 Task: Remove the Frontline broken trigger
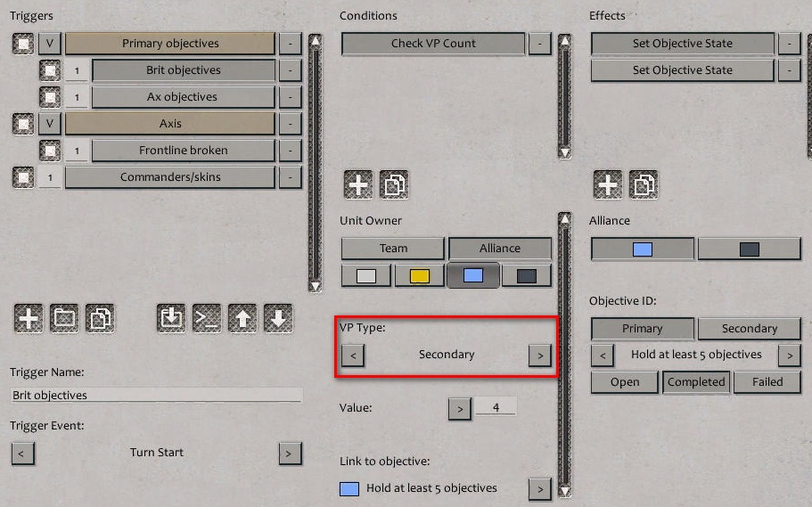[290, 151]
